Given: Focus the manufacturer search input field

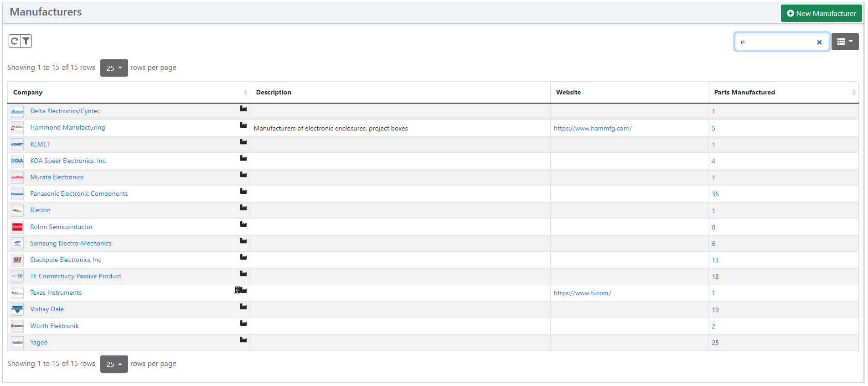Looking at the screenshot, I should click(775, 42).
